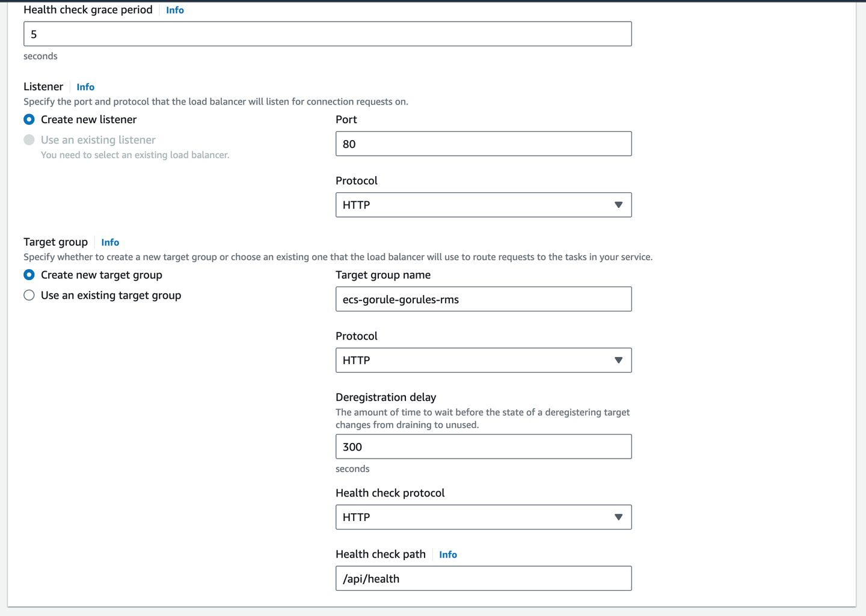Open the listener Protocol dropdown
Screen dimensions: 866x616
[x=484, y=204]
